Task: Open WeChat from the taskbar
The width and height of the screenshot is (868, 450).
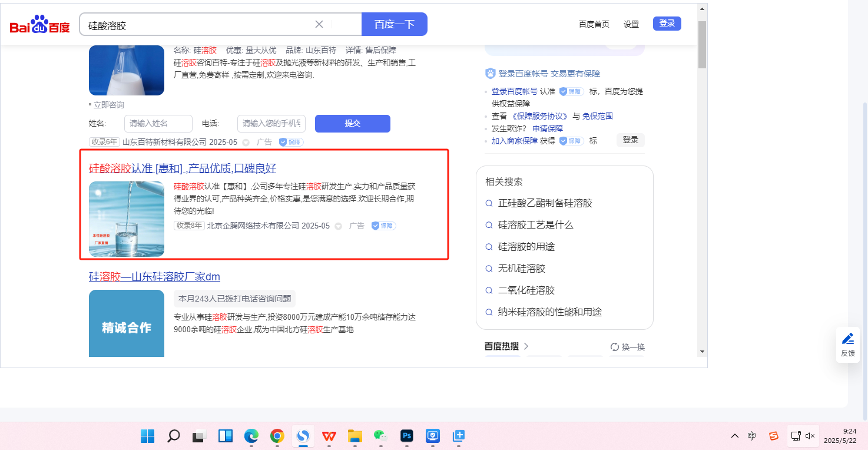Action: click(x=381, y=436)
